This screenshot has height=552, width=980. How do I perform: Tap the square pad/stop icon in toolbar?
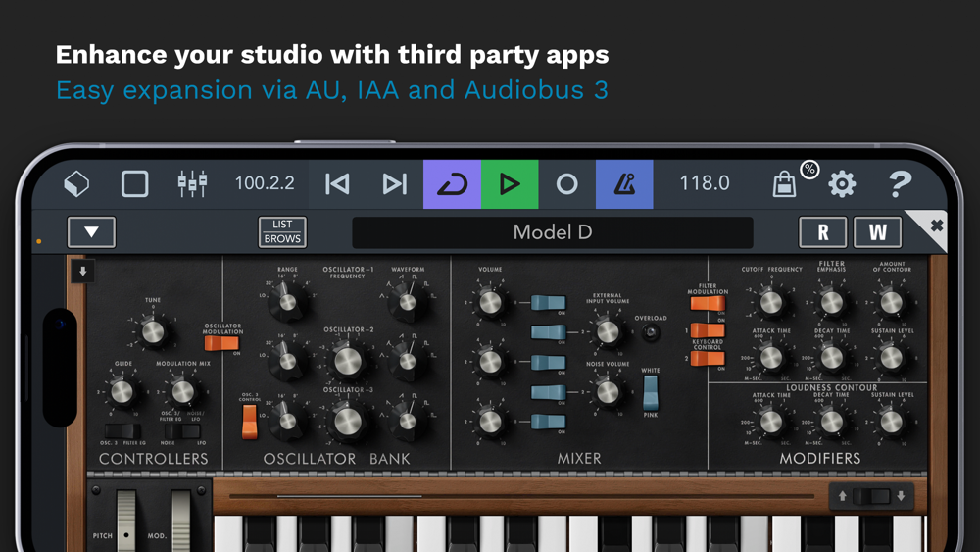click(134, 184)
